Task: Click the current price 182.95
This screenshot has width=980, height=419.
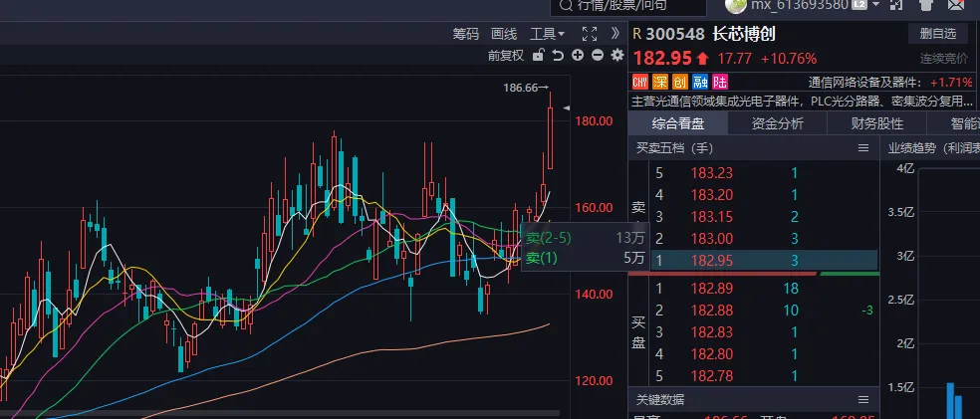Action: pyautogui.click(x=662, y=59)
